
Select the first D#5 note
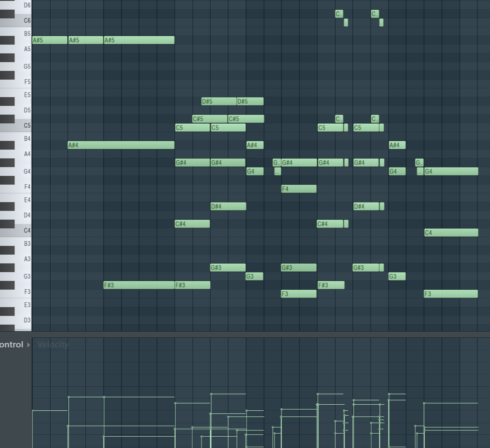pyautogui.click(x=219, y=101)
